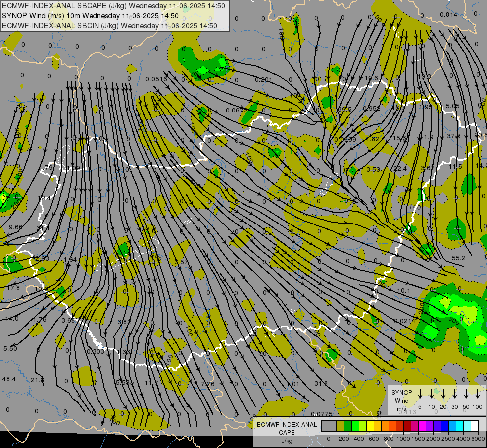Image resolution: width=487 pixels, height=448 pixels.
Task: Click the 5 m/s wind arrow in legend
Action: (420, 394)
